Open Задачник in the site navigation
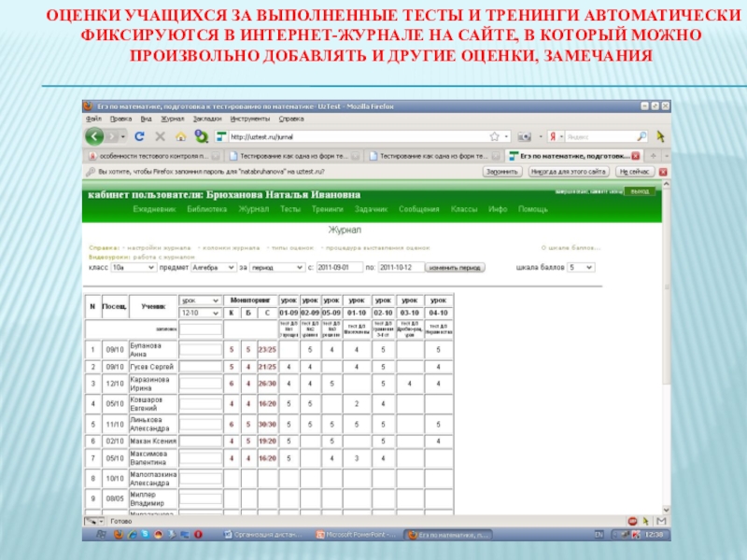The width and height of the screenshot is (747, 560). click(371, 209)
